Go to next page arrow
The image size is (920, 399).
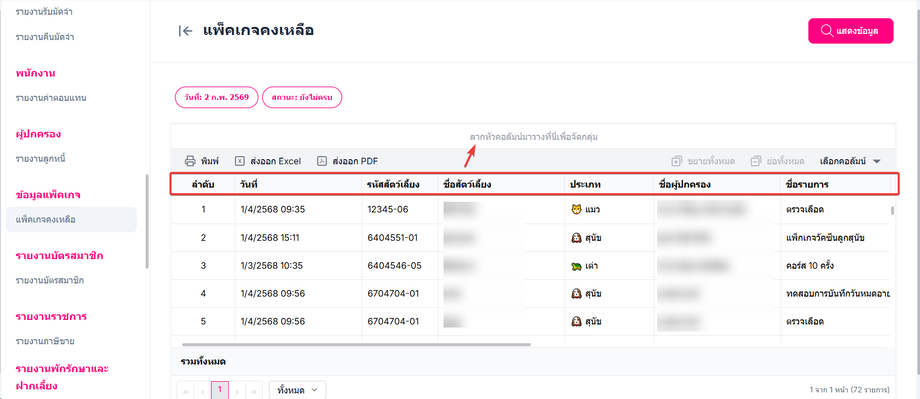point(237,390)
